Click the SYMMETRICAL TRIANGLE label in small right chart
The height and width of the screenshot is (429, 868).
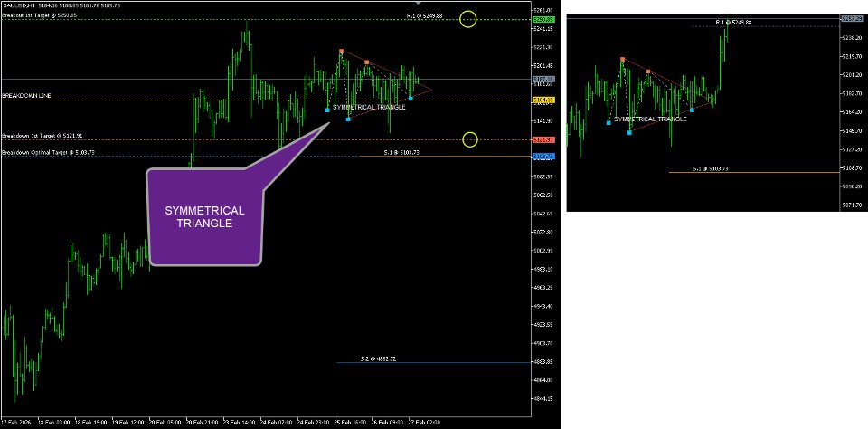click(x=650, y=119)
